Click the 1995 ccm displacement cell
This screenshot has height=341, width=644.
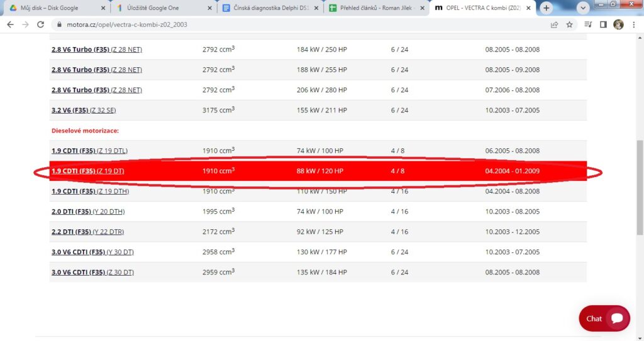[x=218, y=212]
